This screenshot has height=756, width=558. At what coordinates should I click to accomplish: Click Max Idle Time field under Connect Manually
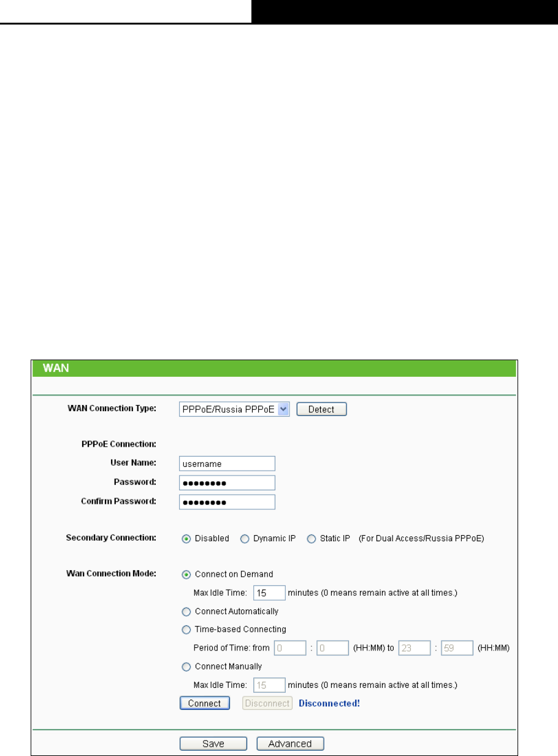pos(269,685)
